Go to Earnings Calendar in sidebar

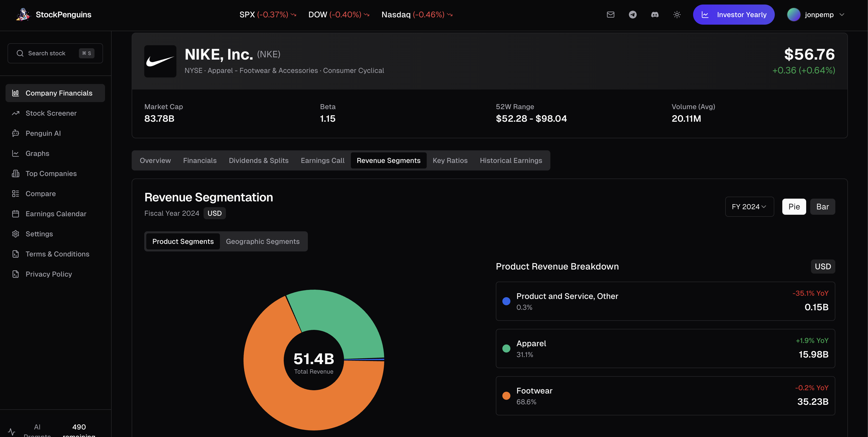pyautogui.click(x=56, y=214)
